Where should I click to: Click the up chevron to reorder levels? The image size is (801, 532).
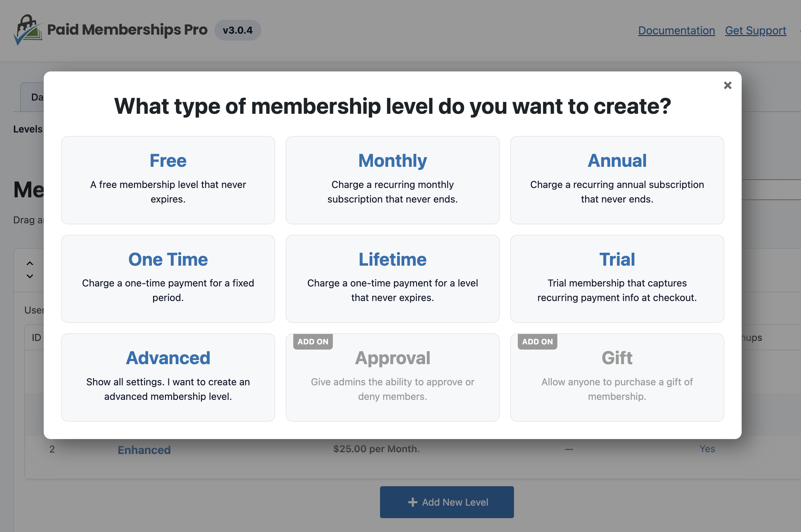(x=30, y=264)
